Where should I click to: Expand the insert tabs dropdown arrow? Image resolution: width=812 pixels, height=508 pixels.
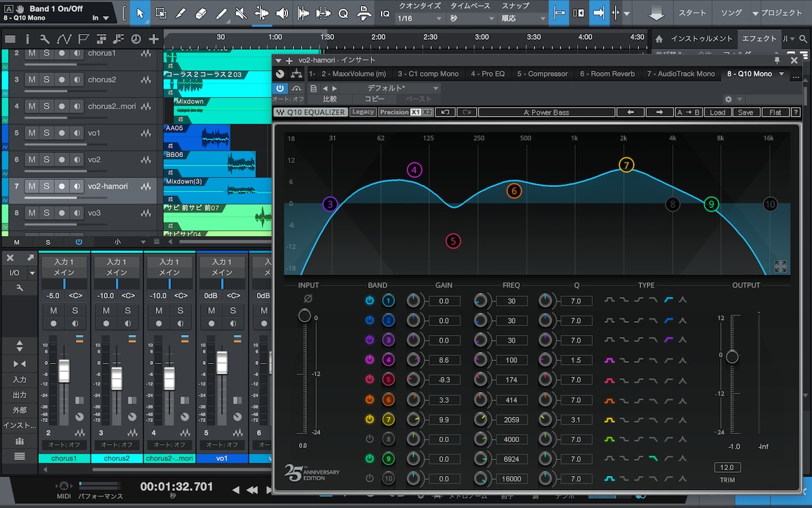click(x=781, y=74)
